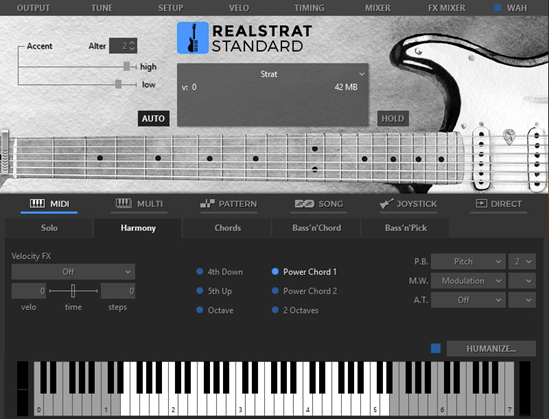
Task: Open the SETUP menu
Action: click(x=171, y=8)
